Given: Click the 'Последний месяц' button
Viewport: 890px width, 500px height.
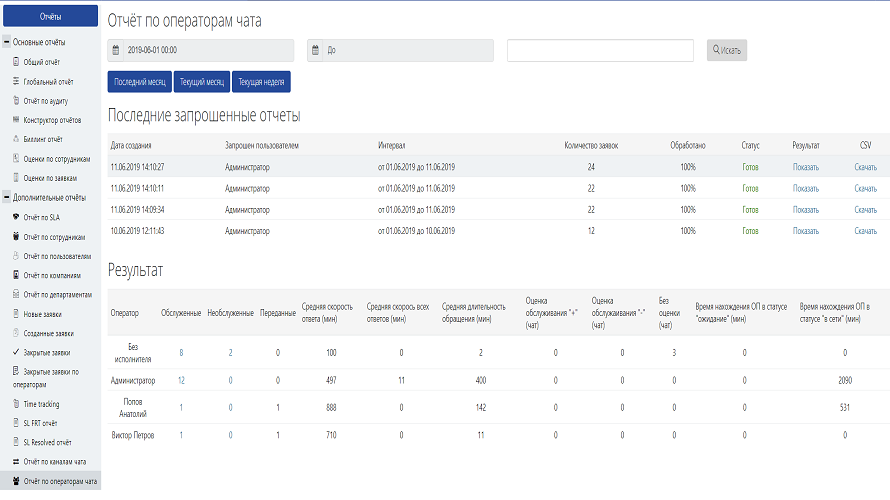Looking at the screenshot, I should pyautogui.click(x=139, y=81).
